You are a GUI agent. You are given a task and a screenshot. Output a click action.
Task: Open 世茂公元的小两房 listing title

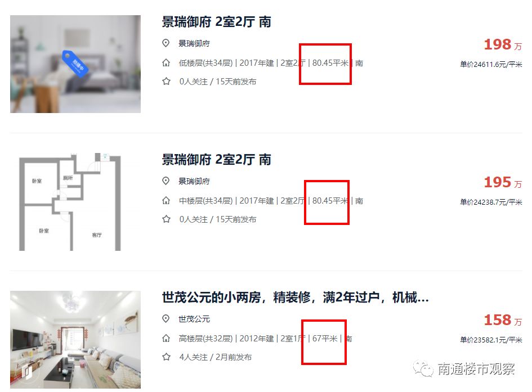tap(295, 298)
